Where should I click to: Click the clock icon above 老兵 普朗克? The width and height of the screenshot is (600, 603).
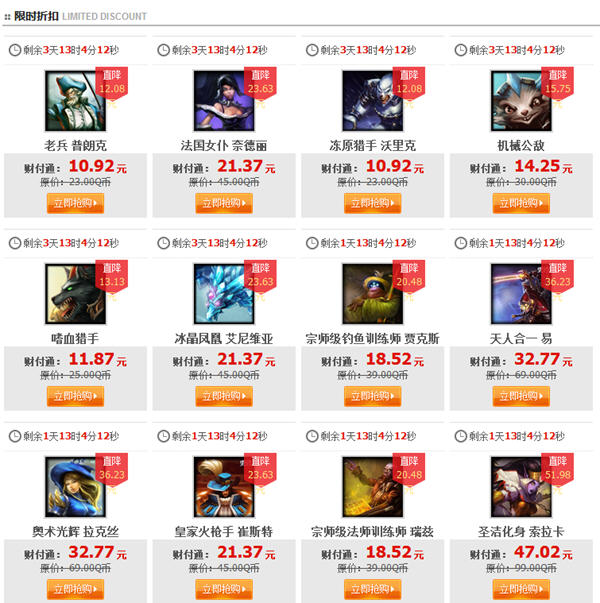coord(15,50)
